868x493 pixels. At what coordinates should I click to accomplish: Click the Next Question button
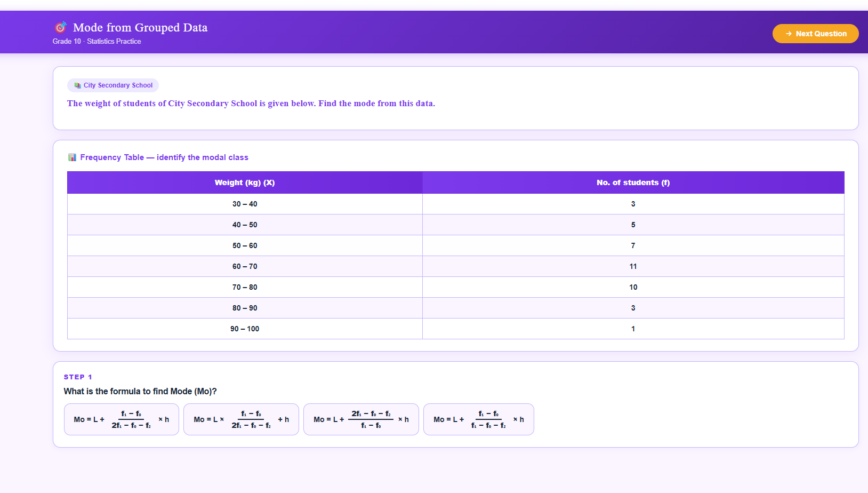click(x=815, y=34)
